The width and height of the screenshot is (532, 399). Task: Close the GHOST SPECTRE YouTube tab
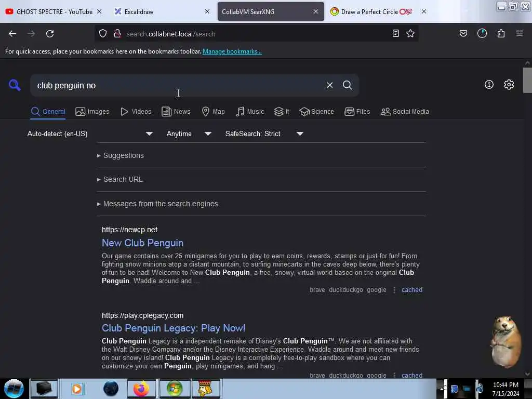(x=99, y=11)
